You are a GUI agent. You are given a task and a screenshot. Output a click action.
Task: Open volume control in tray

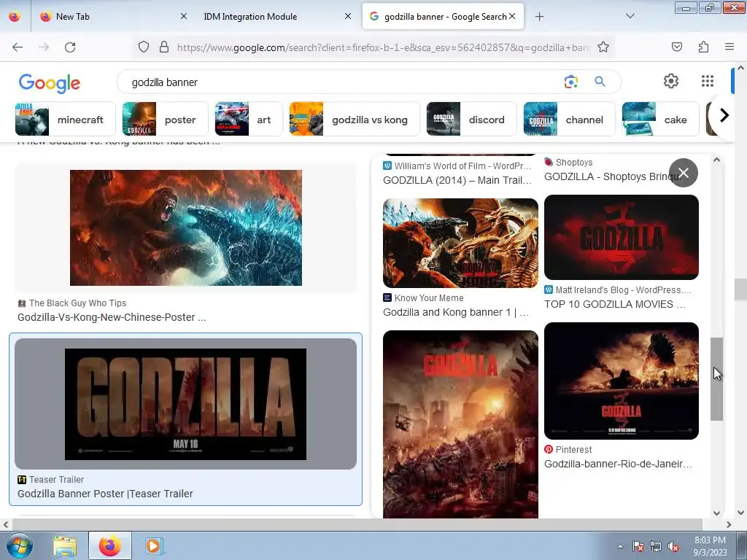point(673,547)
